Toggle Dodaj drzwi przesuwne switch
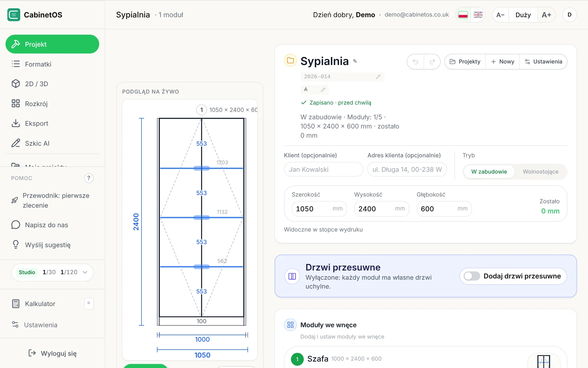 pos(472,276)
